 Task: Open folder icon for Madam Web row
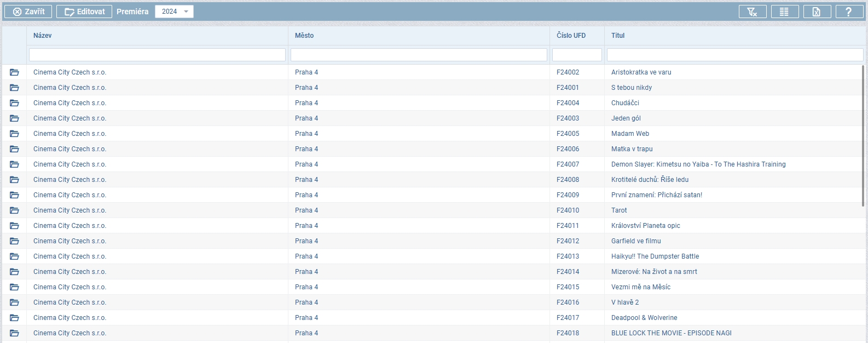pyautogui.click(x=14, y=134)
